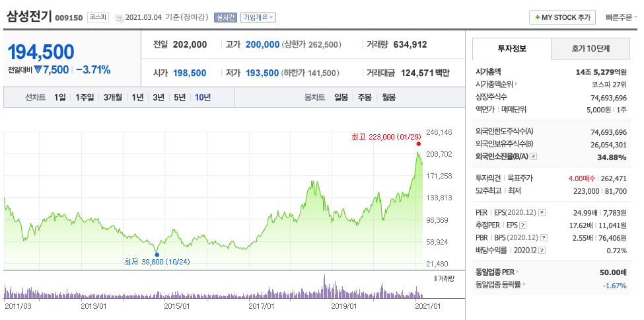Select the 3년 line chart period
Screen dimensions: 644x320
point(159,97)
